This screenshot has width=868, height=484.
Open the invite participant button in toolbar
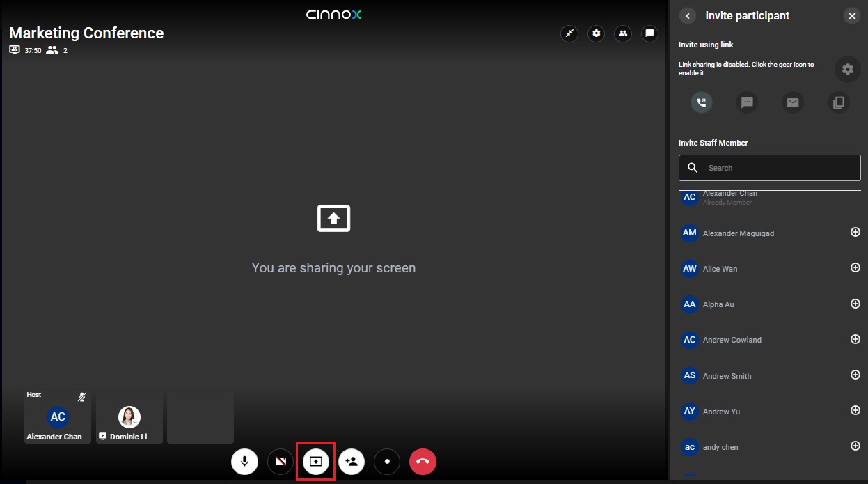[x=352, y=461]
